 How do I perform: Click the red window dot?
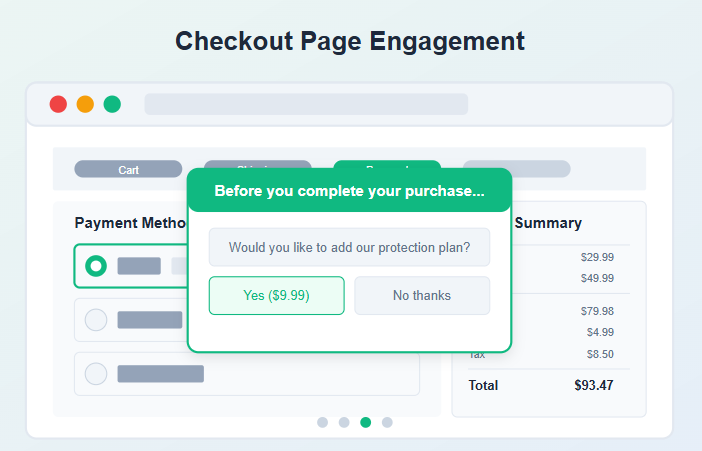point(58,104)
